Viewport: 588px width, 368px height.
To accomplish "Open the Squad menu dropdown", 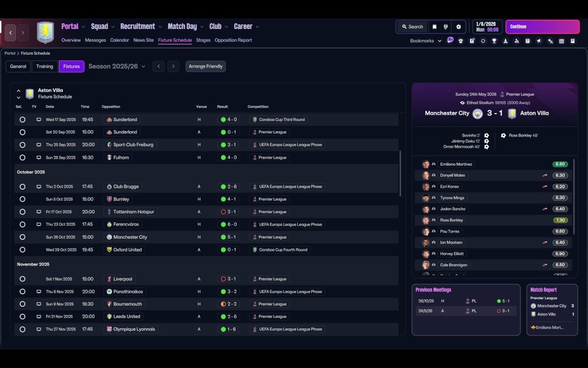I will coord(103,26).
